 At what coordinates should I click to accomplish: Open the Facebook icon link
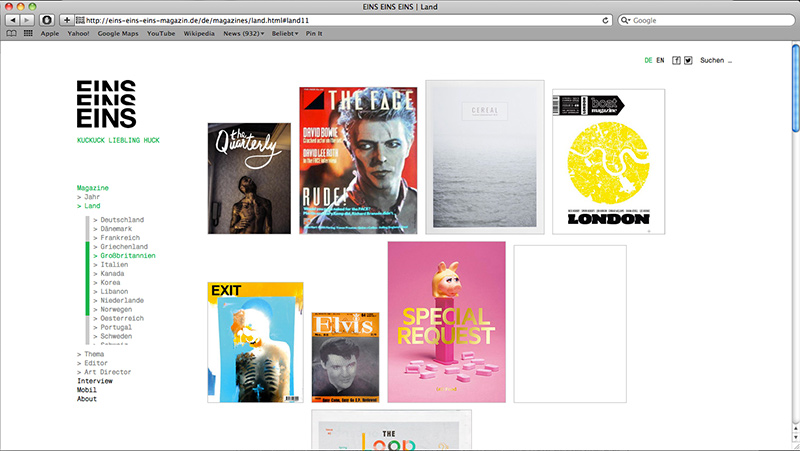tap(676, 60)
